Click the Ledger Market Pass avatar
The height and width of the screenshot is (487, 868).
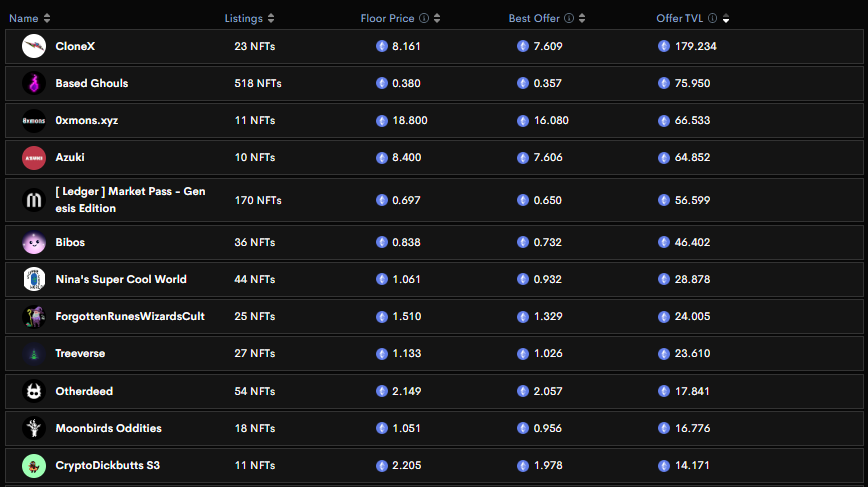pos(34,200)
